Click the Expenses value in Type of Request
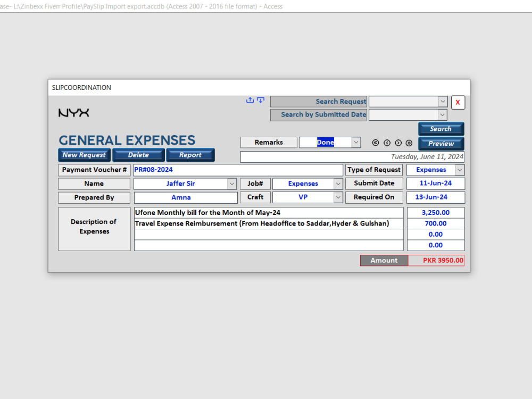 coord(431,170)
